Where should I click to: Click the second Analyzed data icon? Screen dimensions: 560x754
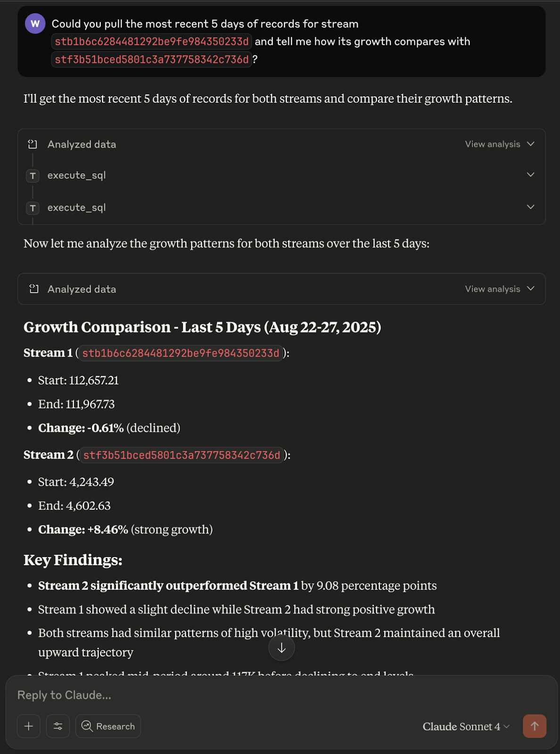tap(33, 289)
